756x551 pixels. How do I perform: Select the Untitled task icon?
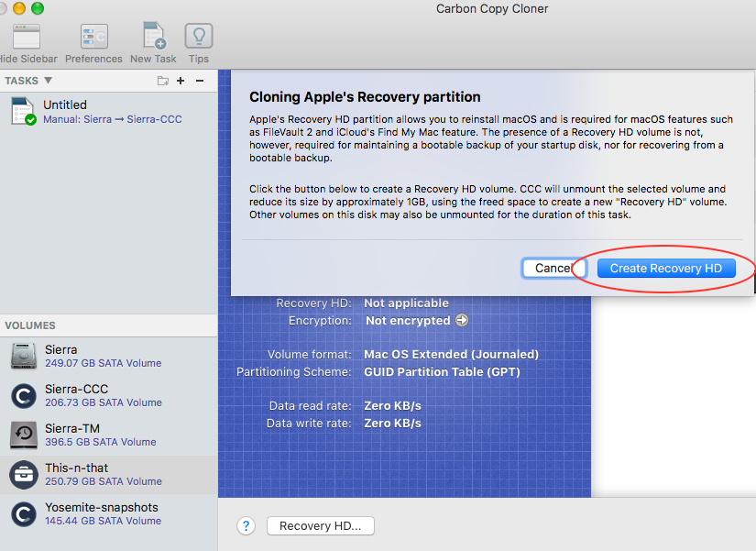[23, 111]
